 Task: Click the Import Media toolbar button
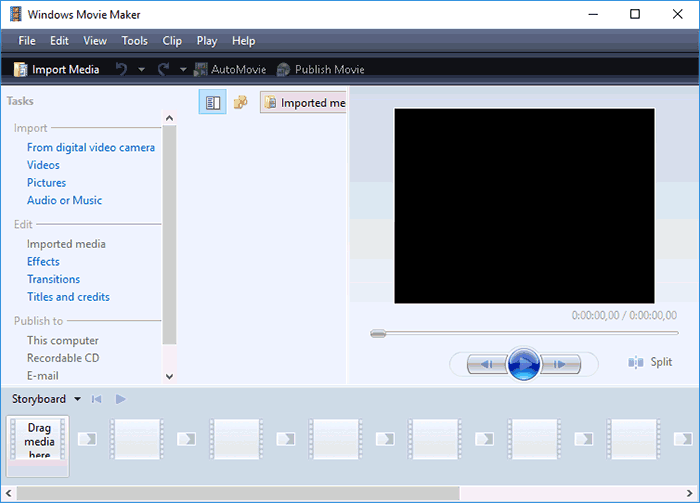click(x=57, y=69)
